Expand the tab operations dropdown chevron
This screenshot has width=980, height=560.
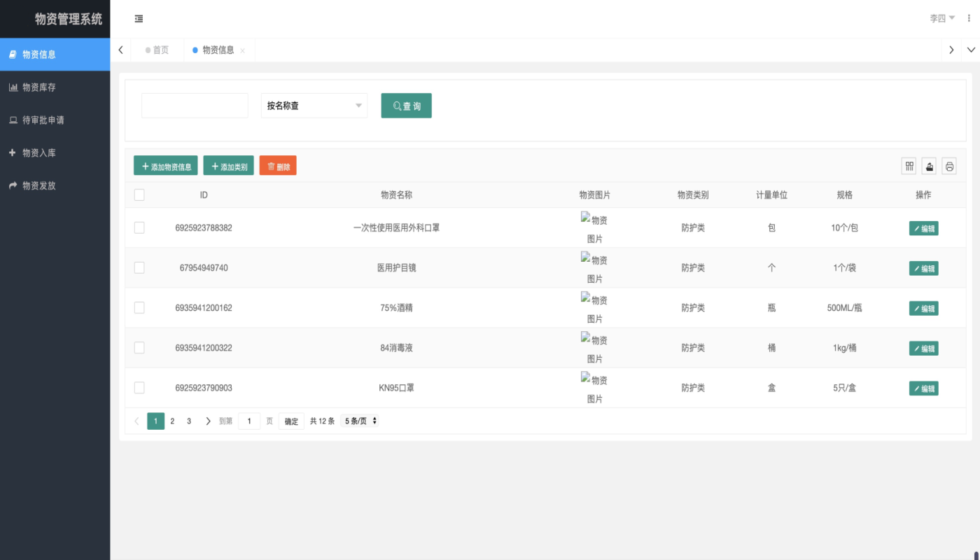(971, 50)
